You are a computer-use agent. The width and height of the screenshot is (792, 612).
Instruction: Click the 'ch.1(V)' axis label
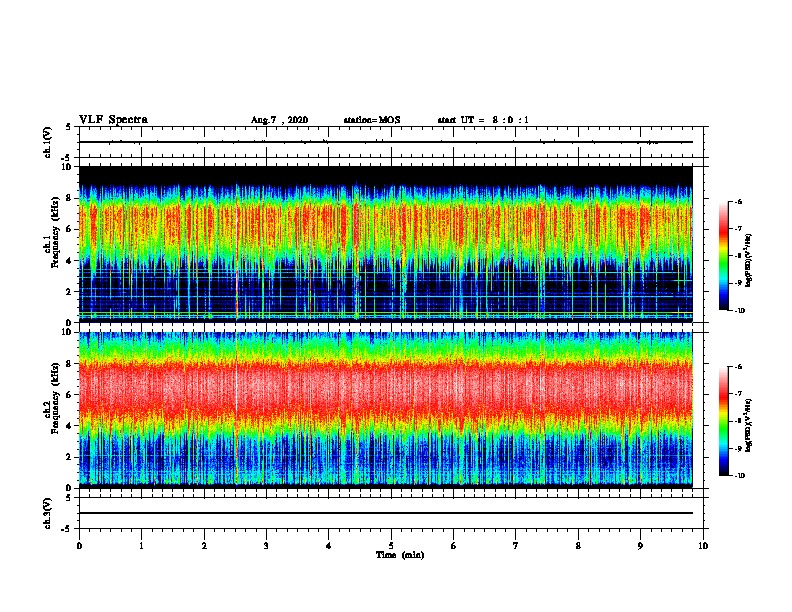48,142
